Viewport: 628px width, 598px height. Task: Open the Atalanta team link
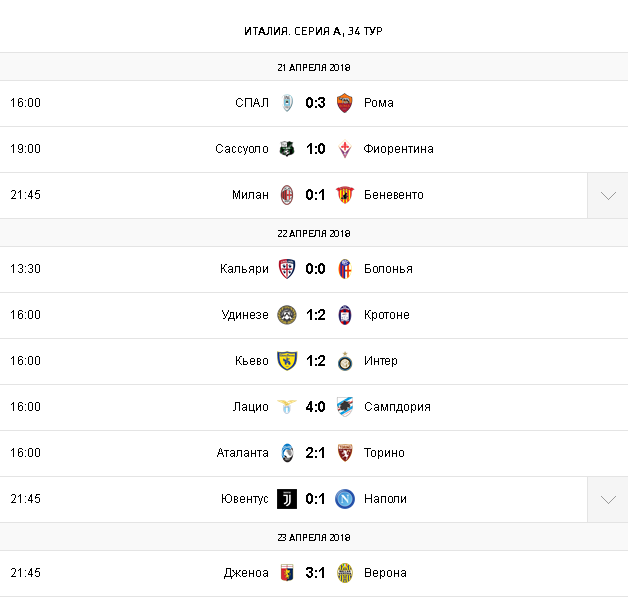242,453
